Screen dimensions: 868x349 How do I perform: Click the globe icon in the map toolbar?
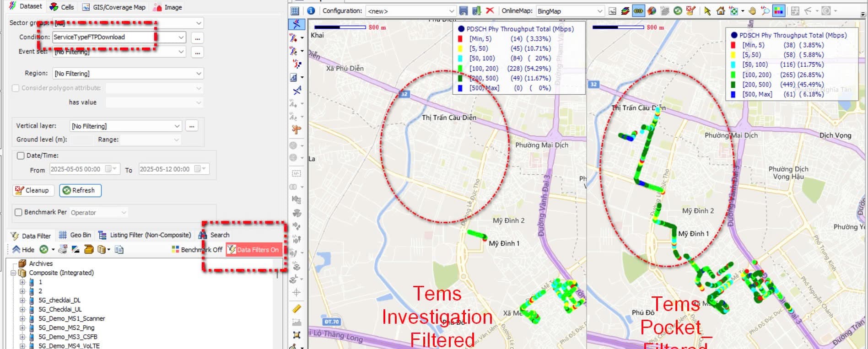(x=651, y=11)
